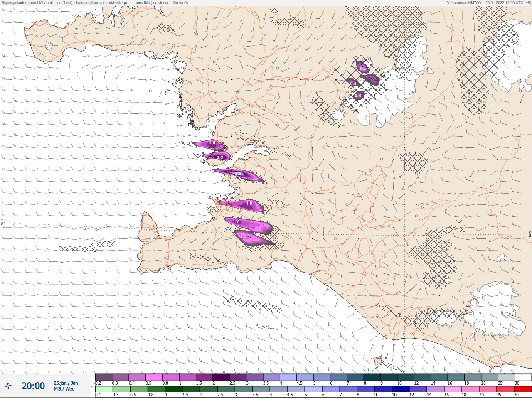
Task: Click the 1.7 snowfall value on the map
Action: [235, 222]
